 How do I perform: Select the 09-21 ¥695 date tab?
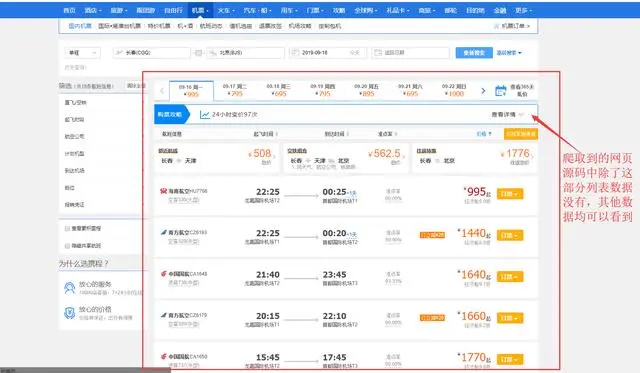(410, 90)
